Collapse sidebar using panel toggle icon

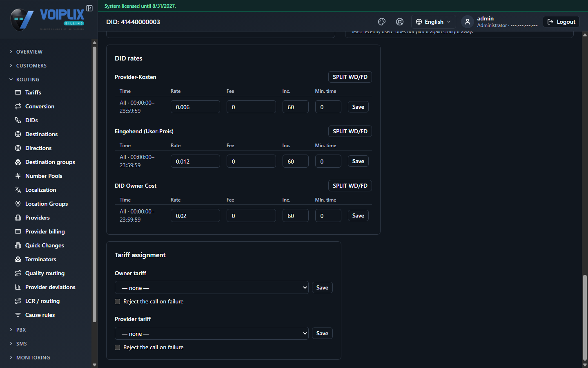89,8
